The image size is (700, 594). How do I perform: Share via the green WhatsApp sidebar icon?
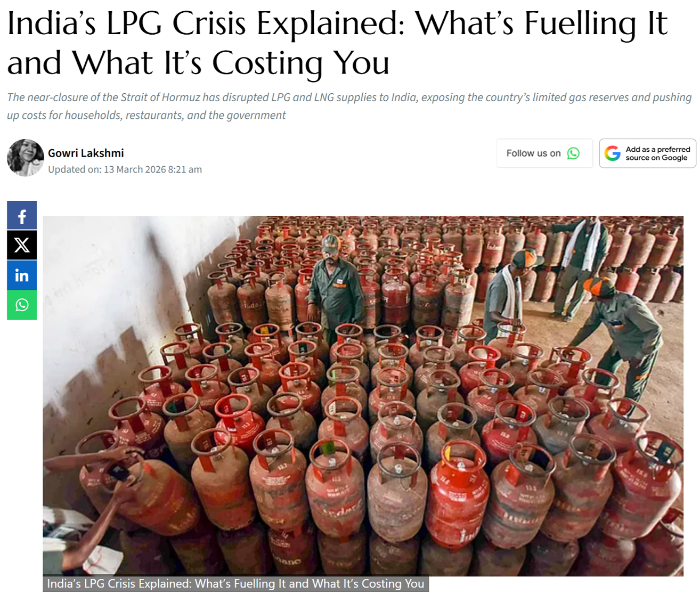[22, 305]
